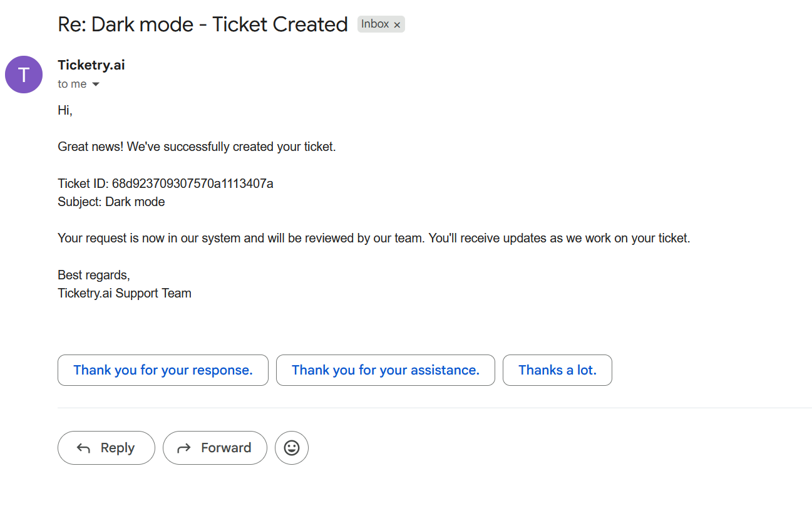812x523 pixels.
Task: Click the "Best regards," closing line
Action: pyautogui.click(x=94, y=275)
